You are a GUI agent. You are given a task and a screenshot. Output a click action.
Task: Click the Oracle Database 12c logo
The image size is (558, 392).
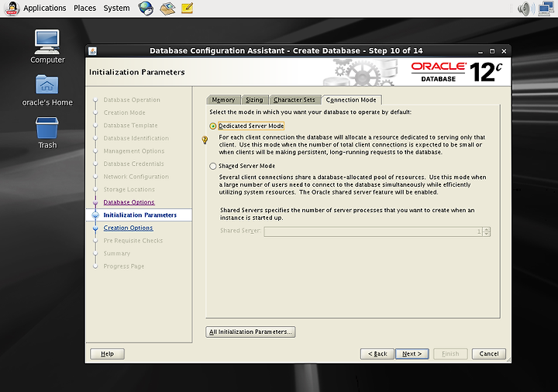456,72
